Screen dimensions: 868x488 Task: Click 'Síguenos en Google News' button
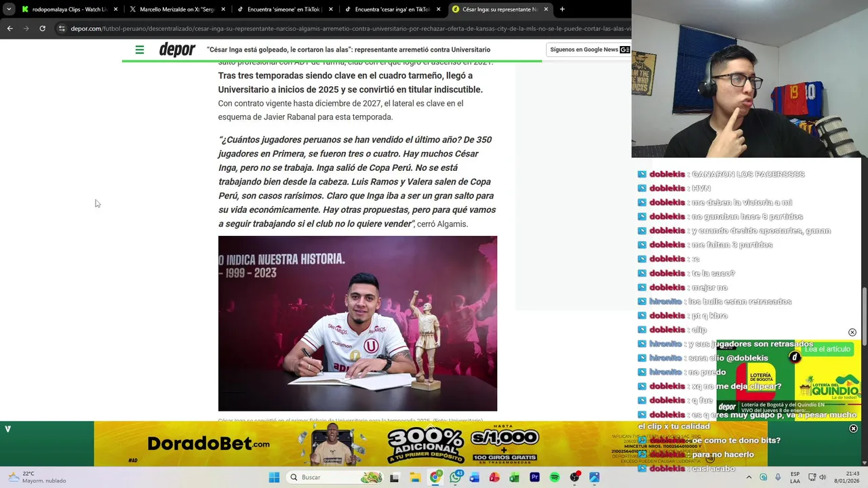click(589, 49)
